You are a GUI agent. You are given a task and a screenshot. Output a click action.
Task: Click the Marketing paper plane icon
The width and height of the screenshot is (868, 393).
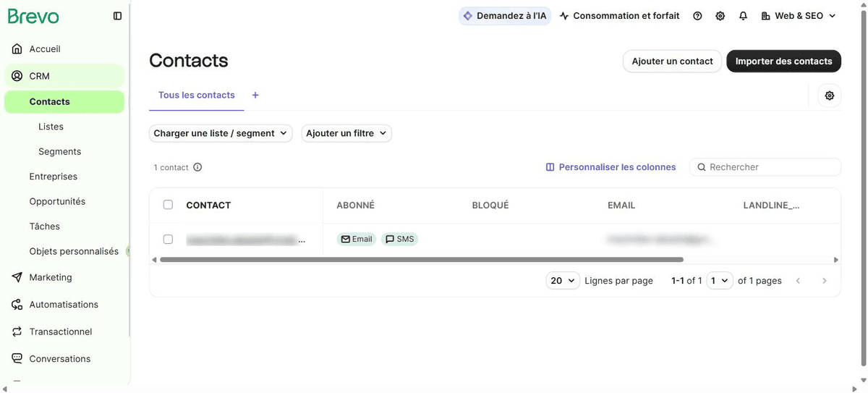pyautogui.click(x=17, y=277)
